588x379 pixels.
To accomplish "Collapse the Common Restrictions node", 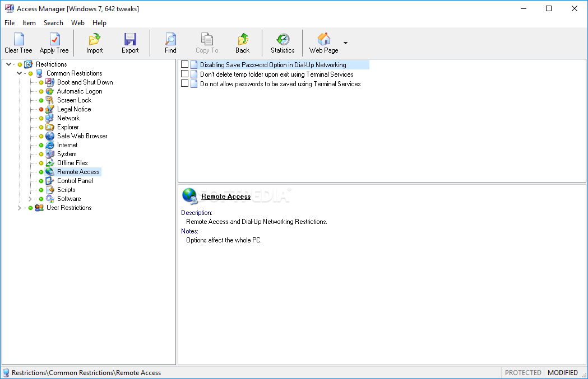I will (x=19, y=73).
